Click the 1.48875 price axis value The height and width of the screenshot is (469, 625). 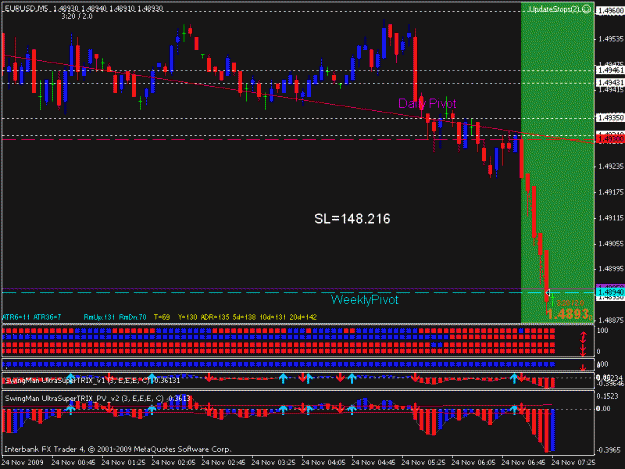pos(611,320)
